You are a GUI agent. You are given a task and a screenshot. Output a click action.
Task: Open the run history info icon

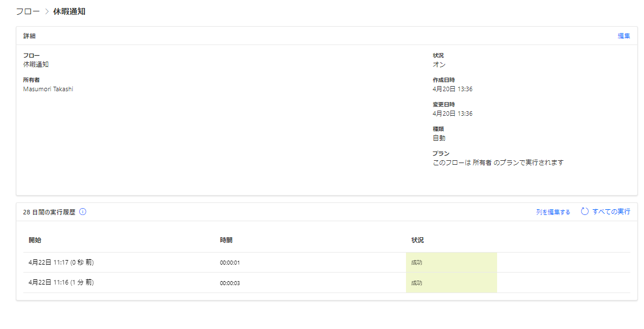(83, 212)
